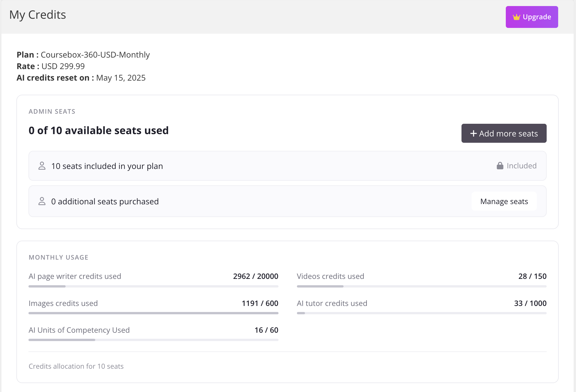Click the lock icon beside Included
Viewport: 576px width, 392px height.
point(500,165)
